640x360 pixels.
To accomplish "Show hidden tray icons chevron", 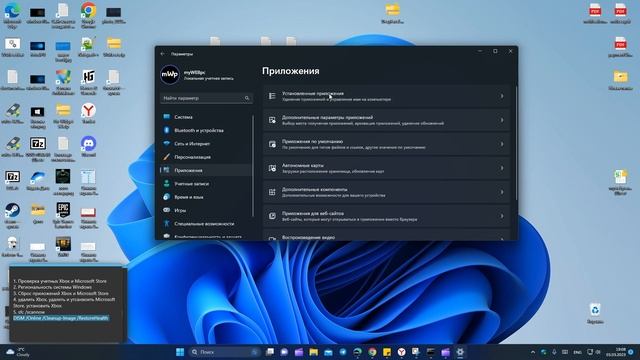I will click(x=533, y=352).
